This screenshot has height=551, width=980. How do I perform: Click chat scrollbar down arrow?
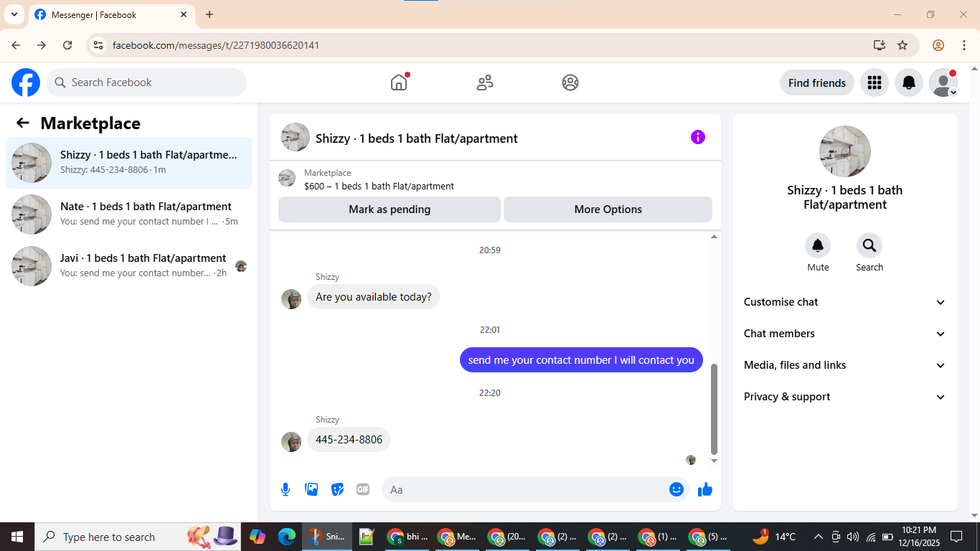pyautogui.click(x=714, y=461)
